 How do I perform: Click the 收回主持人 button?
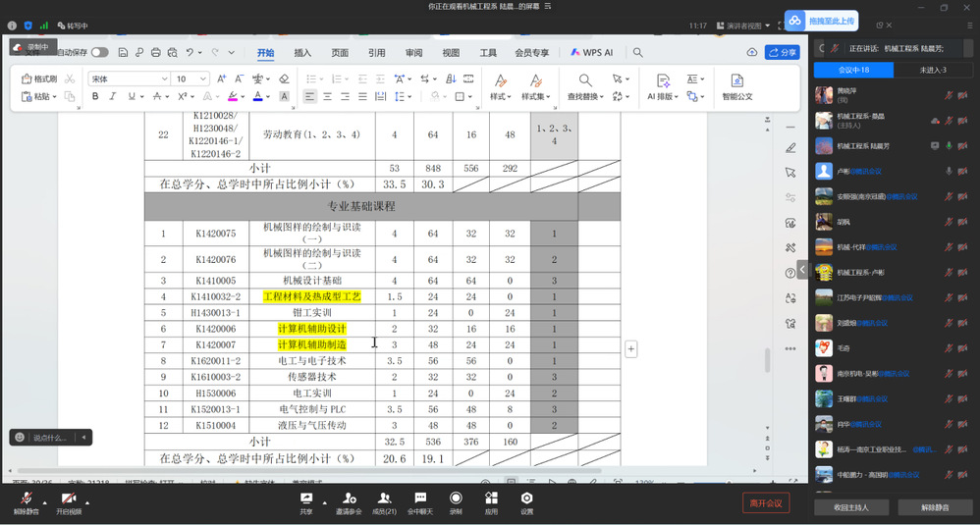click(x=851, y=507)
